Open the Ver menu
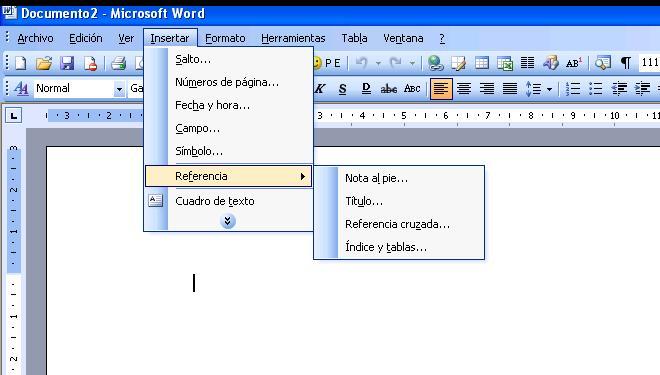This screenshot has width=660, height=375. pos(126,38)
